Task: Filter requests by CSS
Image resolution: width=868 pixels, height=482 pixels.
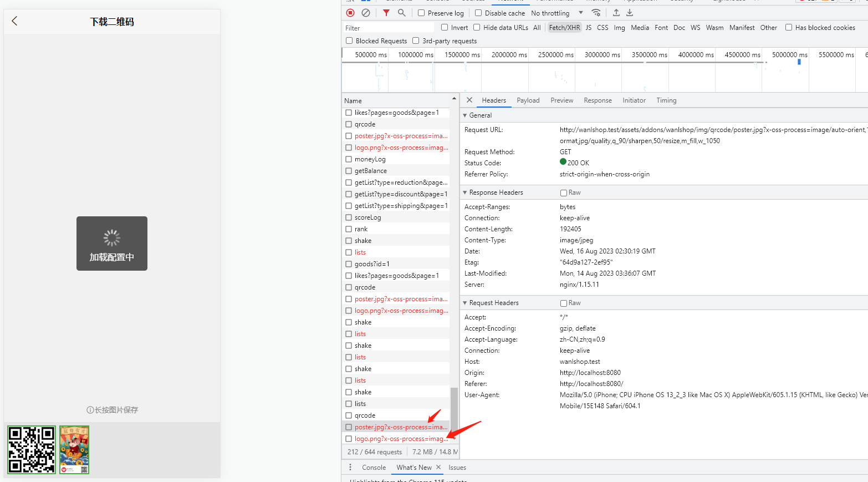Action: tap(603, 27)
